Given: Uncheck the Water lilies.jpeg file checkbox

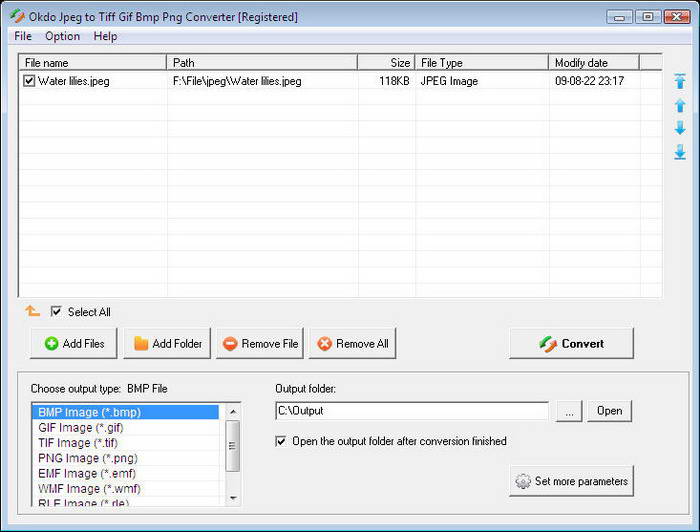Looking at the screenshot, I should [x=29, y=81].
